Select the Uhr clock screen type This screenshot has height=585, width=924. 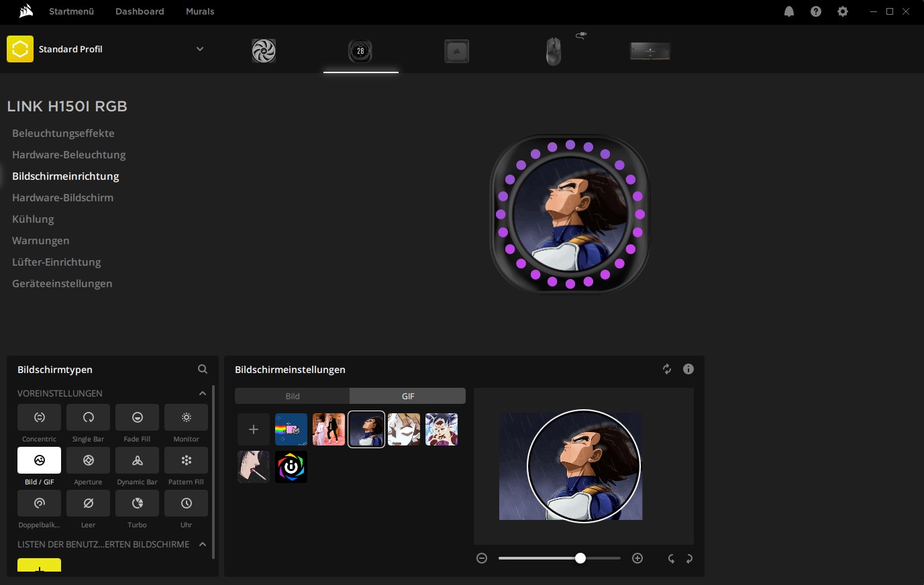click(186, 504)
